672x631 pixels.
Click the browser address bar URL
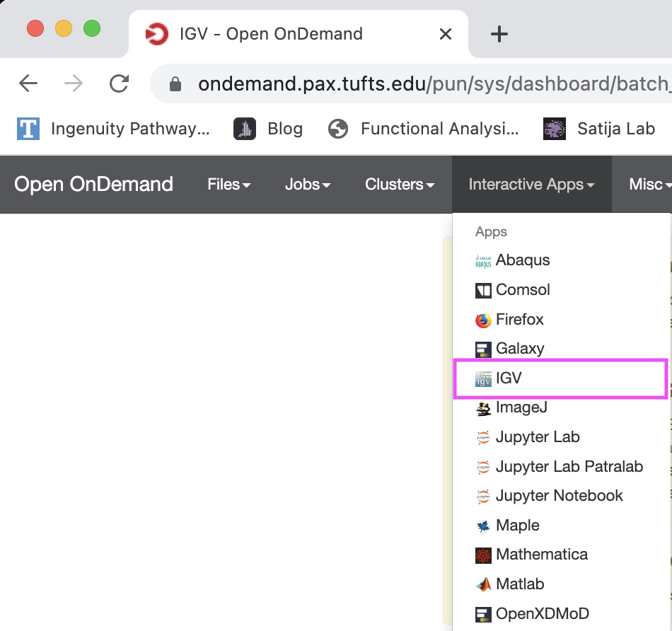[433, 83]
